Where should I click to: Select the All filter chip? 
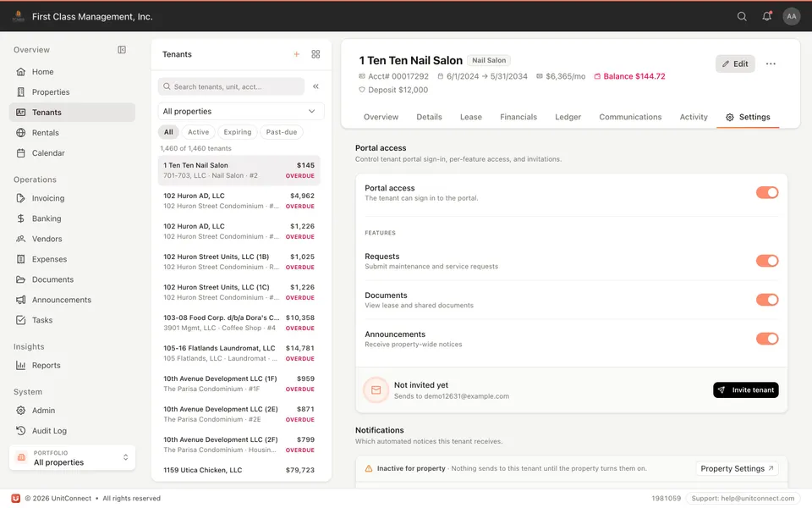coord(168,132)
